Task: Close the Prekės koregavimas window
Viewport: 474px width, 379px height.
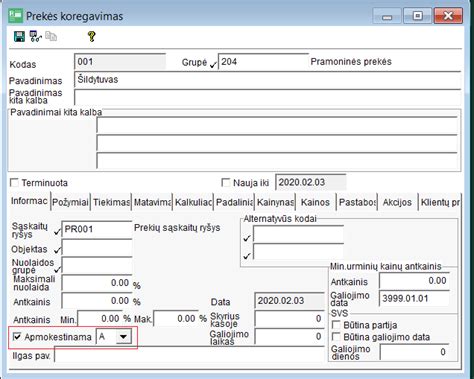Action: pyautogui.click(x=448, y=16)
